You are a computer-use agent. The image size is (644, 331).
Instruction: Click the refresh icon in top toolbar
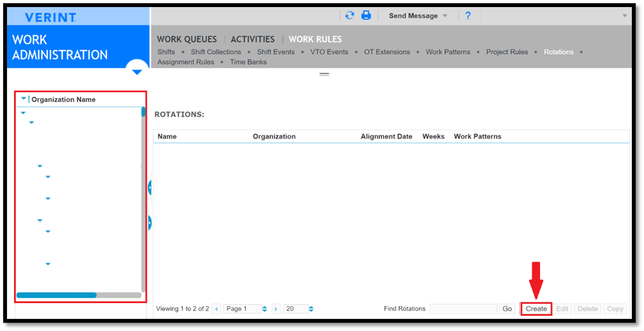(349, 15)
